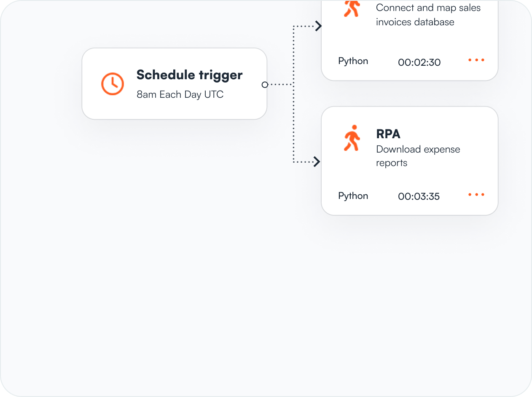Click the output connector dot on Schedule trigger
Screen dimensions: 532x397
click(265, 84)
